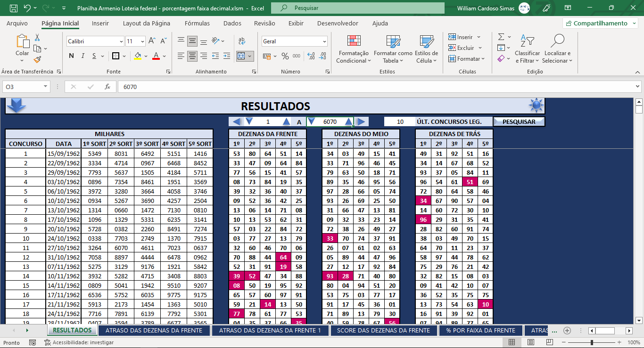This screenshot has width=644, height=348.
Task: Click the Copy icon
Action: tap(37, 49)
